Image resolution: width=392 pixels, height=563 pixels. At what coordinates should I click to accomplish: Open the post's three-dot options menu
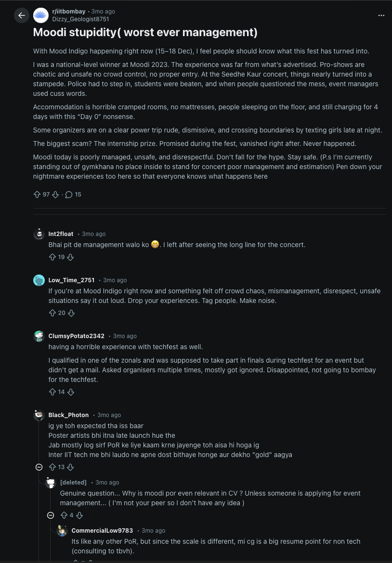(381, 15)
